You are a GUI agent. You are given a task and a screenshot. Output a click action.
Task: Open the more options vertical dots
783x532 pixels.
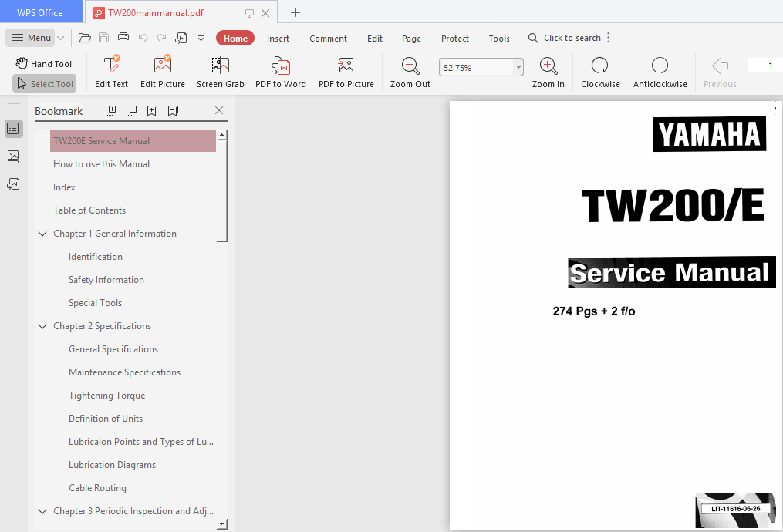608,38
